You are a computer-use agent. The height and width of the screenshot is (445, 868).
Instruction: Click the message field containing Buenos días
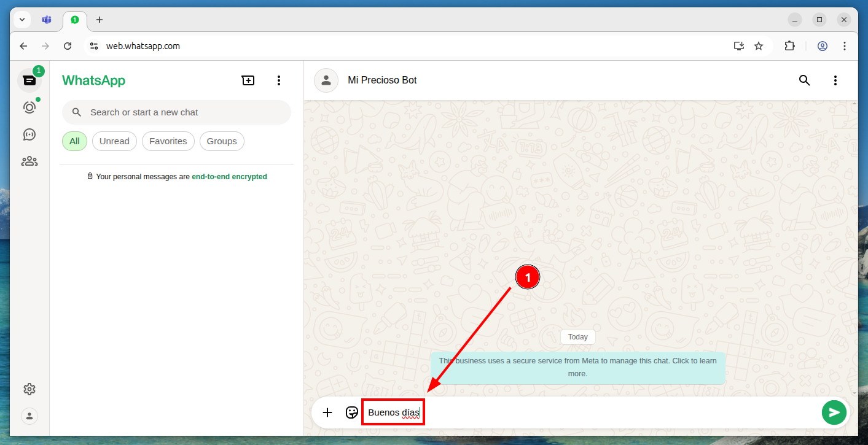click(553, 412)
